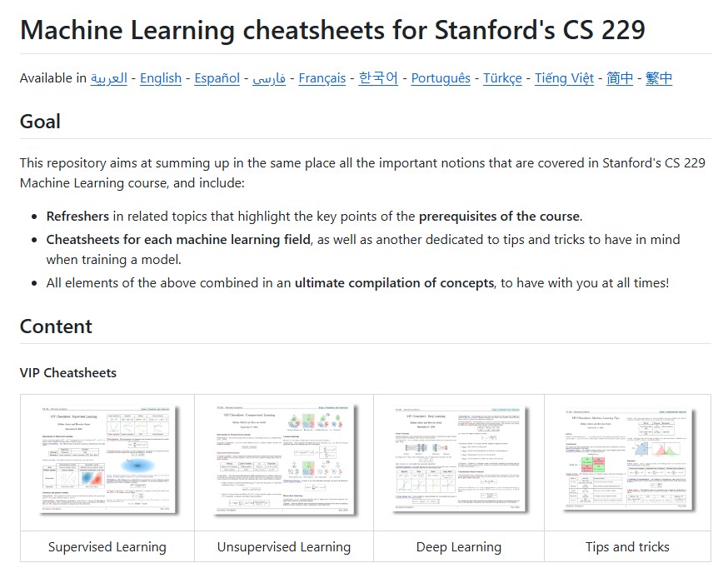Image resolution: width=728 pixels, height=578 pixels.
Task: Select the Supervised Learning caption text
Action: click(x=107, y=546)
